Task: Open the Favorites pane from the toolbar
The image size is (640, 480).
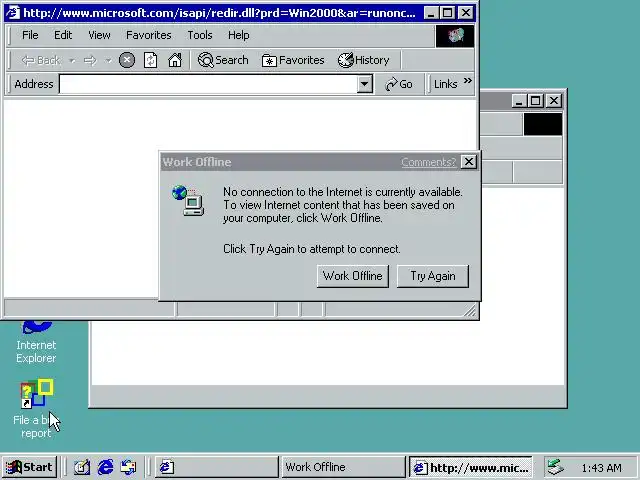Action: (293, 60)
